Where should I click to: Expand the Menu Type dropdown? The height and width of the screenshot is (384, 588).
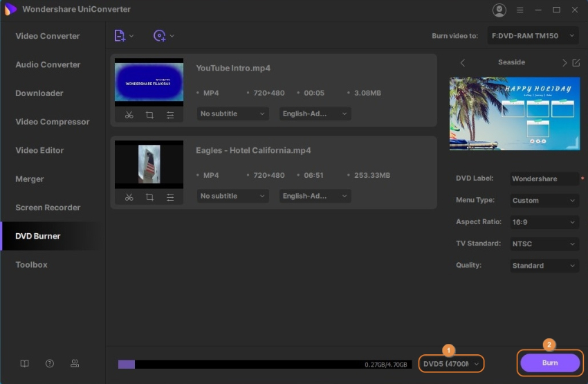[544, 201]
